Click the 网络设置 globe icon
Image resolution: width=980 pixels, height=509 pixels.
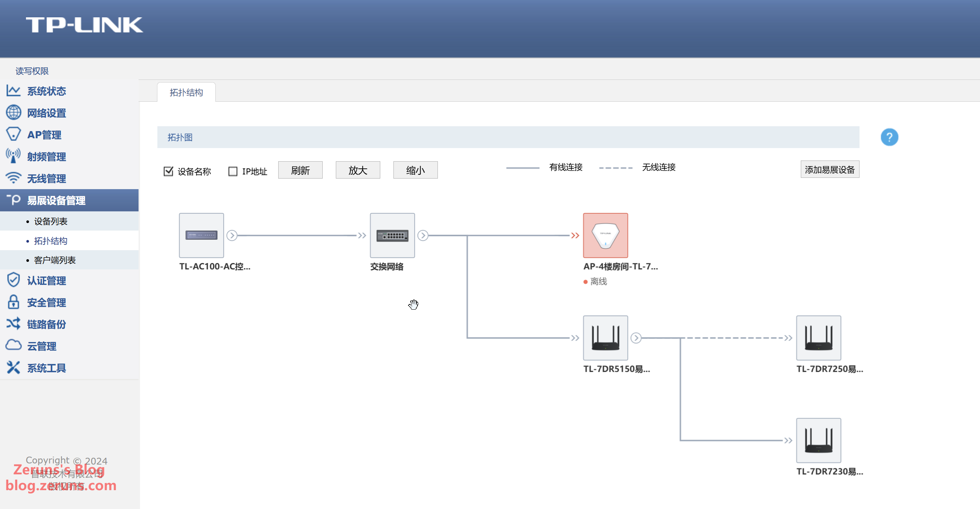point(13,113)
